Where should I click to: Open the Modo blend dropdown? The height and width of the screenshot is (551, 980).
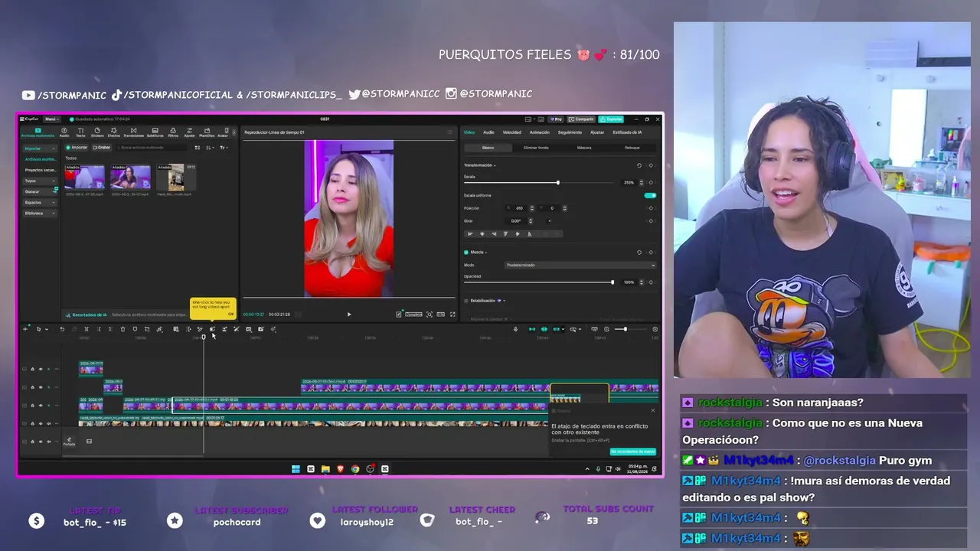tap(580, 265)
